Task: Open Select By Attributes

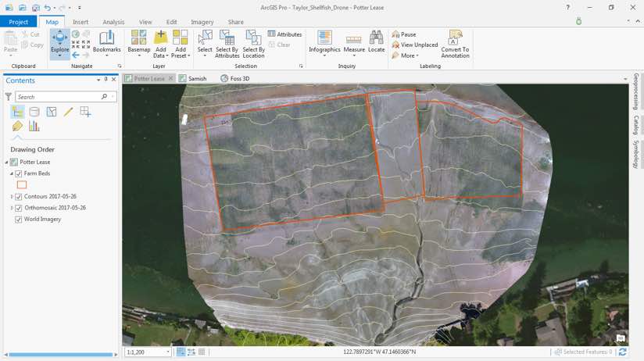Action: [x=227, y=43]
